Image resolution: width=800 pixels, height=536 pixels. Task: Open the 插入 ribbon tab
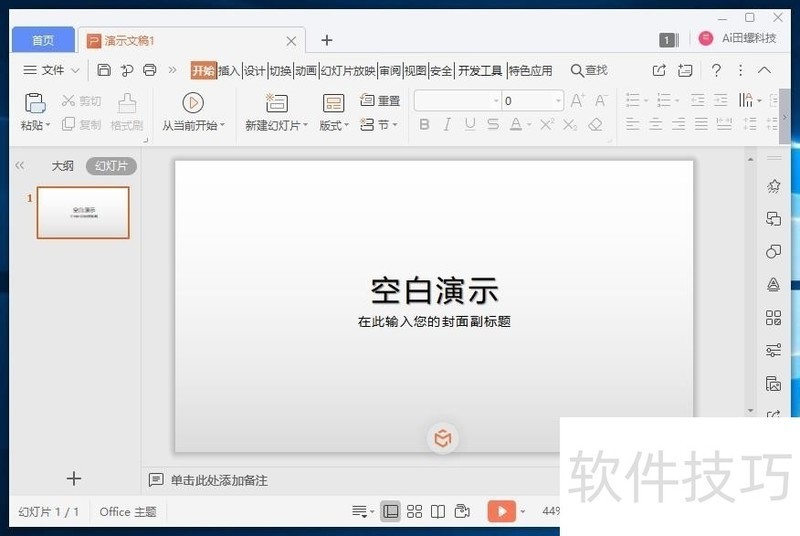click(229, 71)
